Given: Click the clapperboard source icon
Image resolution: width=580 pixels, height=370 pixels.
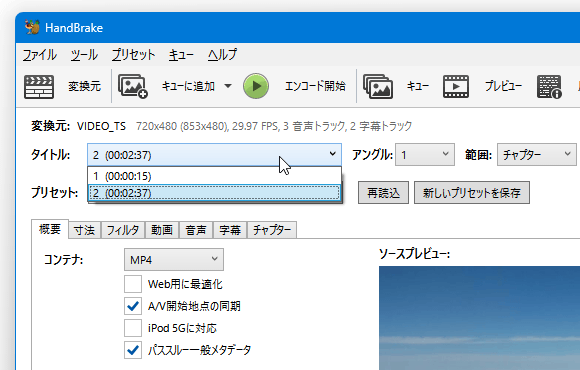Looking at the screenshot, I should click(39, 87).
